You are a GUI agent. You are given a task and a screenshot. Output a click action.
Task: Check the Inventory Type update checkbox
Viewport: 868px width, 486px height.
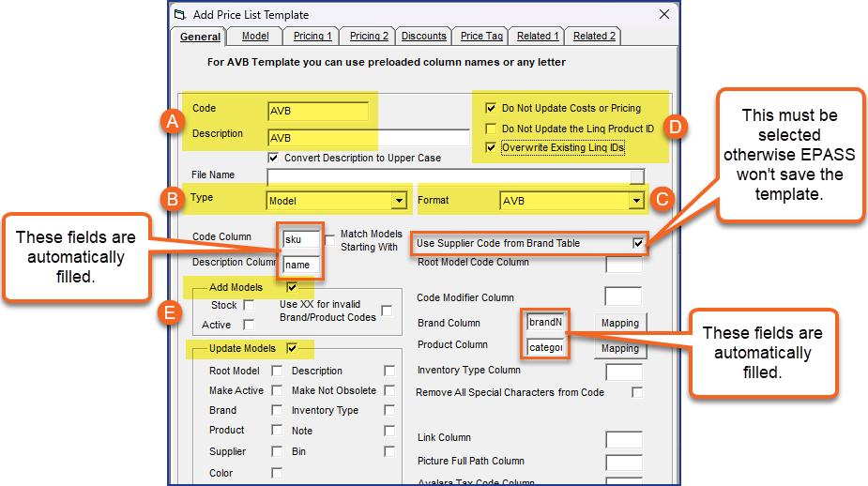pos(389,410)
